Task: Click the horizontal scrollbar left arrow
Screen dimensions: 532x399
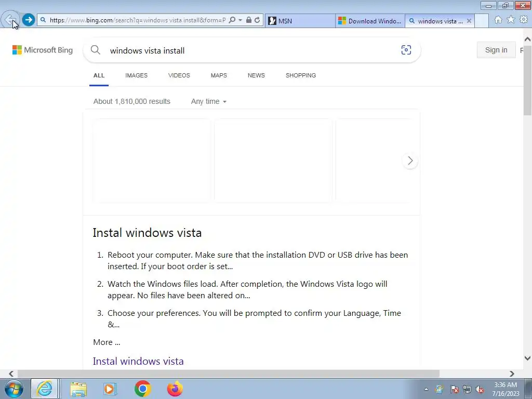Action: (x=11, y=374)
